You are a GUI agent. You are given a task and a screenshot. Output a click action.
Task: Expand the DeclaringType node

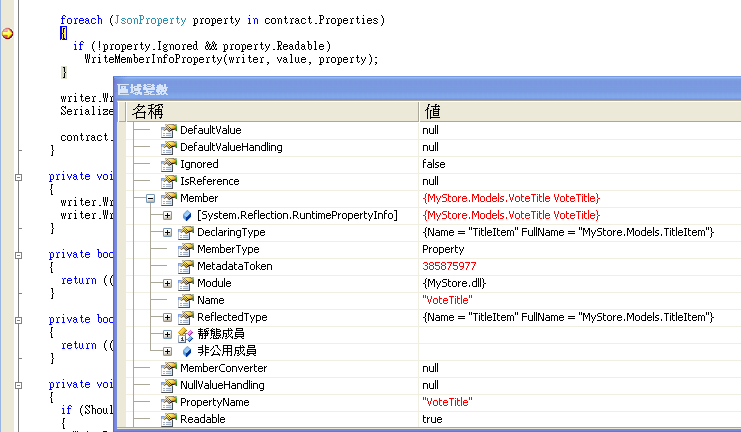point(167,233)
